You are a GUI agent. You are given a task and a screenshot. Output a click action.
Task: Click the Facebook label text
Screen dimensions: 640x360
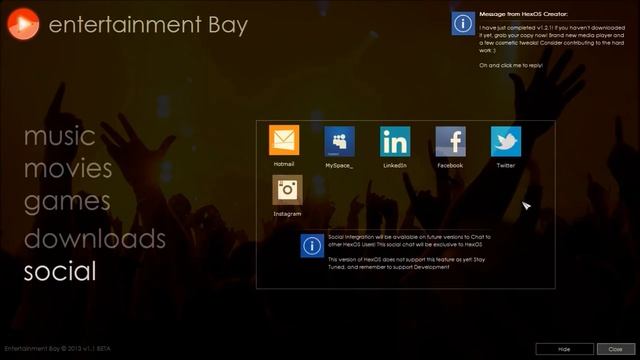pos(450,165)
